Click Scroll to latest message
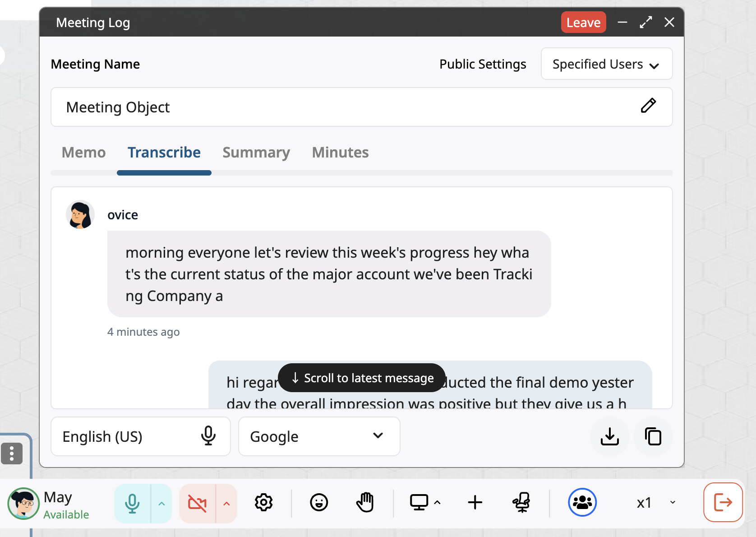Viewport: 756px width, 537px height. (x=362, y=378)
